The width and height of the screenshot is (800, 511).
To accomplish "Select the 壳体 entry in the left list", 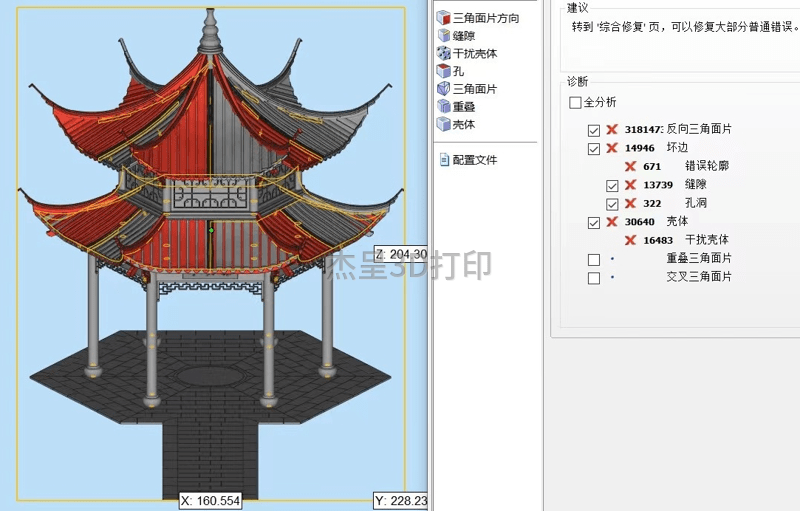I will tap(464, 125).
